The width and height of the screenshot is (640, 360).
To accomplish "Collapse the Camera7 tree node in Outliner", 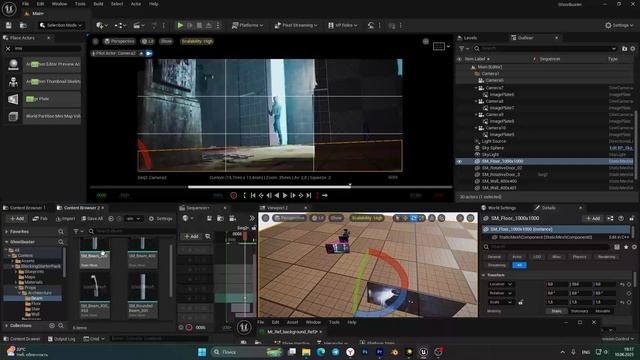I will click(x=476, y=88).
